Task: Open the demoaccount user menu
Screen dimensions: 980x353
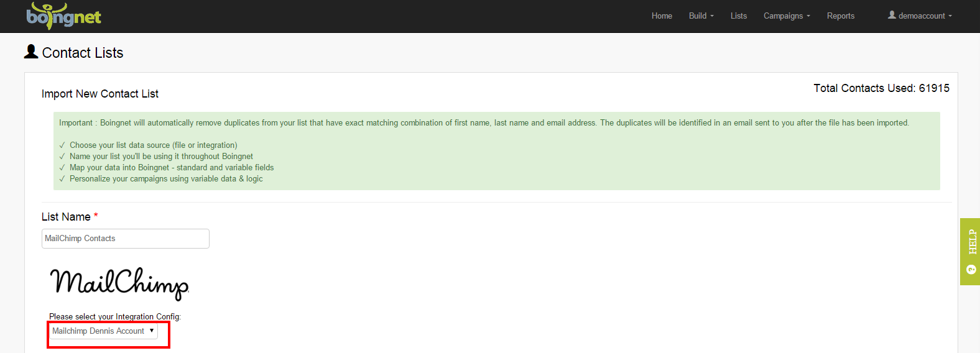Action: (920, 16)
